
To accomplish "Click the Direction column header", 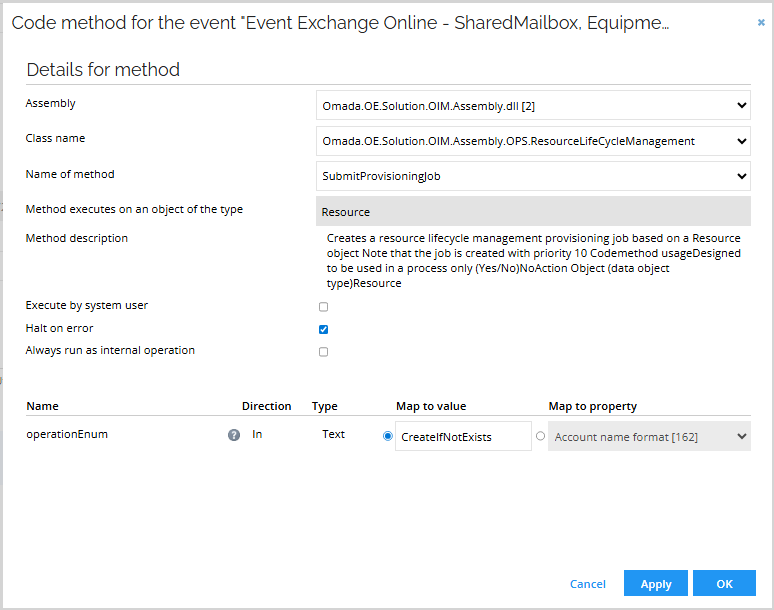I will point(266,406).
